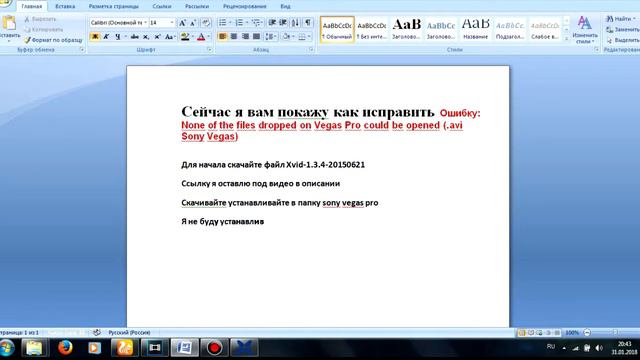
Task: Click the red record button in taskbar
Action: click(214, 348)
